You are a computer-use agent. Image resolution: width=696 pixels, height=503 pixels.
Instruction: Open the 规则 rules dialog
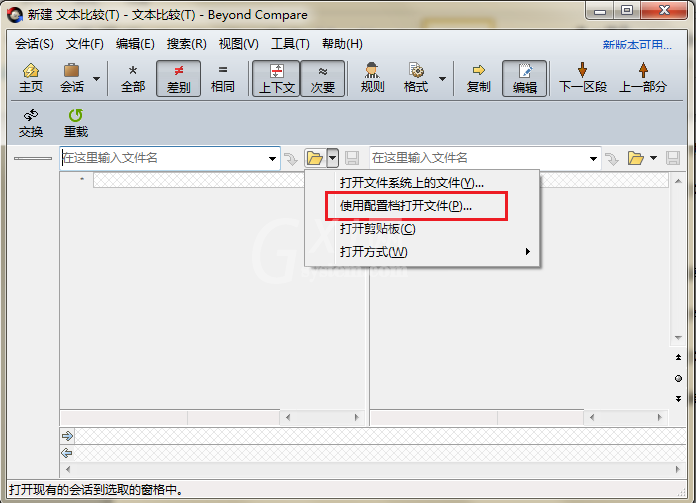[372, 78]
